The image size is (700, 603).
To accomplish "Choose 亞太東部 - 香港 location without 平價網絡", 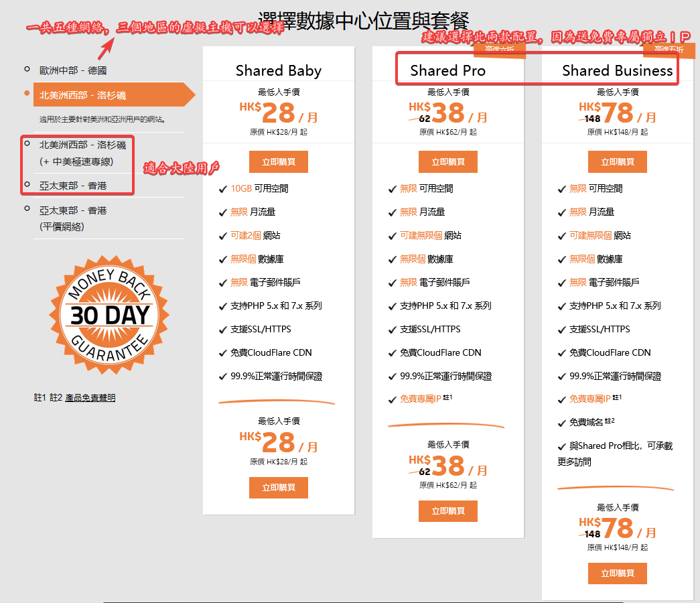I will point(73,186).
